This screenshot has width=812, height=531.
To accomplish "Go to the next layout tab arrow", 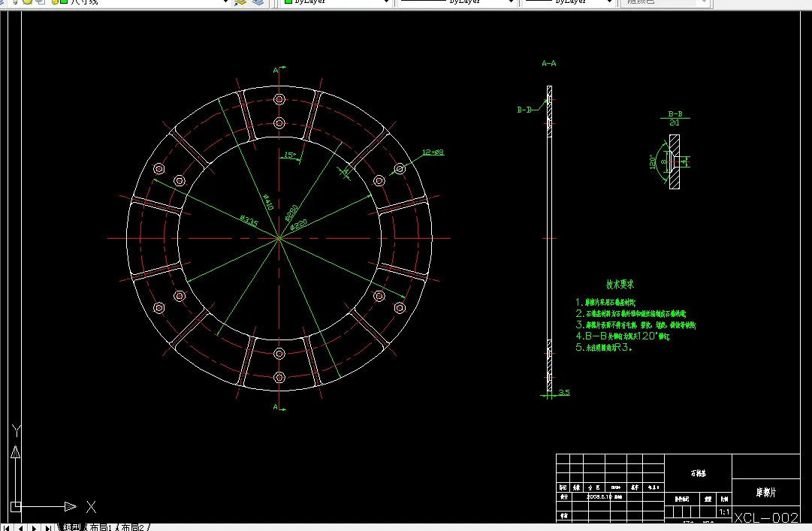I will click(x=35, y=527).
